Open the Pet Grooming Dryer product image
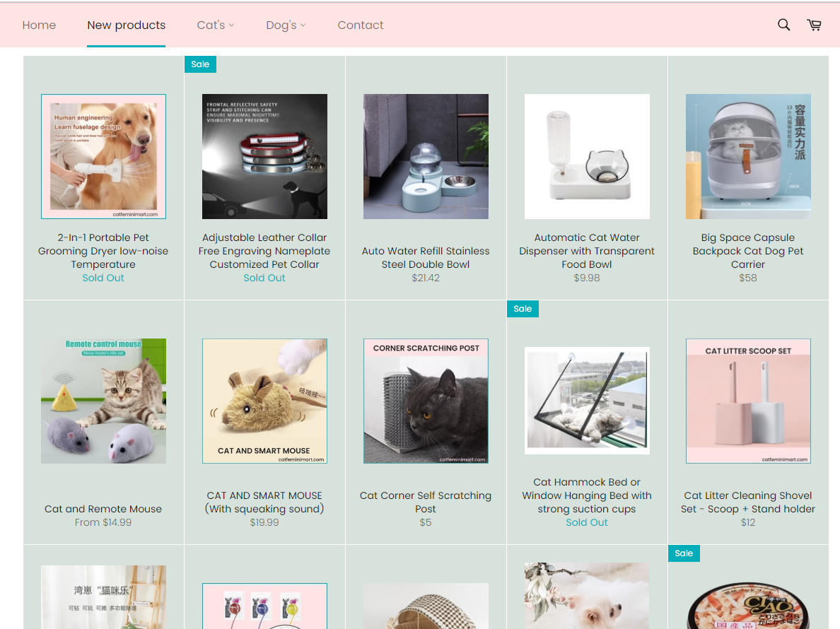 point(103,156)
